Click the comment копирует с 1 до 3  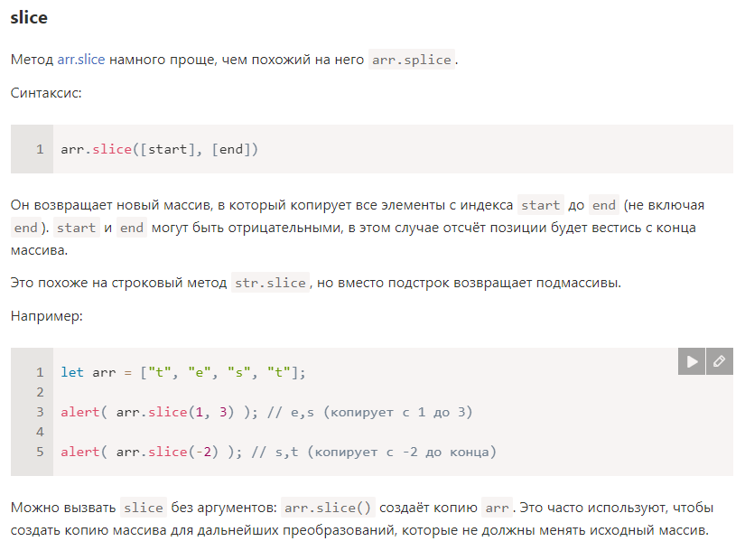(398, 412)
